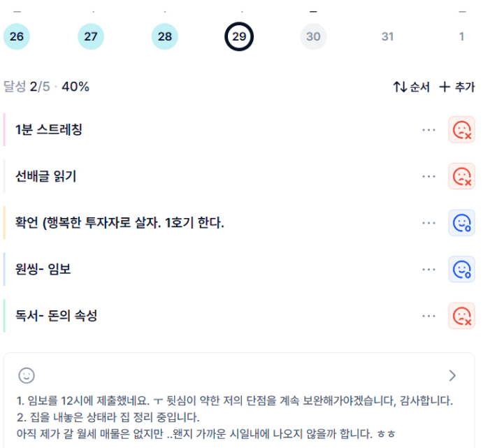Select the currently circled date 29
The image size is (483, 448).
[x=239, y=36]
